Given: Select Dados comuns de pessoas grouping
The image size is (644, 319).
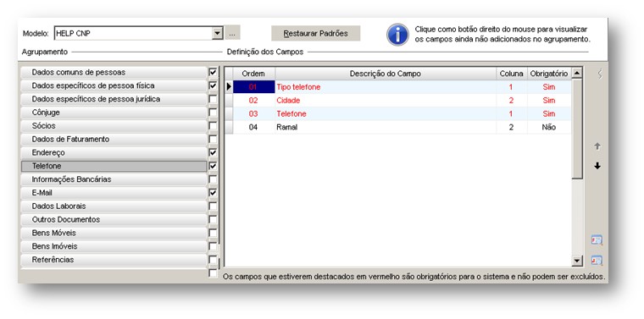Looking at the screenshot, I should point(114,72).
